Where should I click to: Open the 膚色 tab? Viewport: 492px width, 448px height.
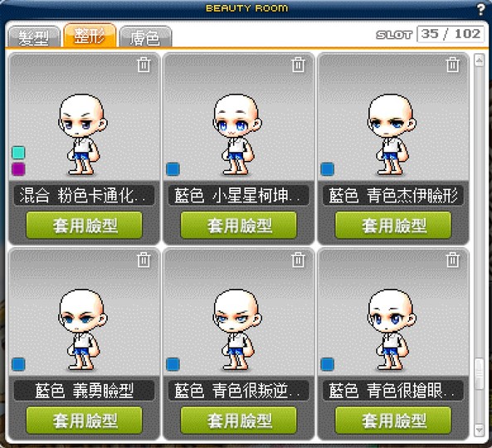pos(145,37)
